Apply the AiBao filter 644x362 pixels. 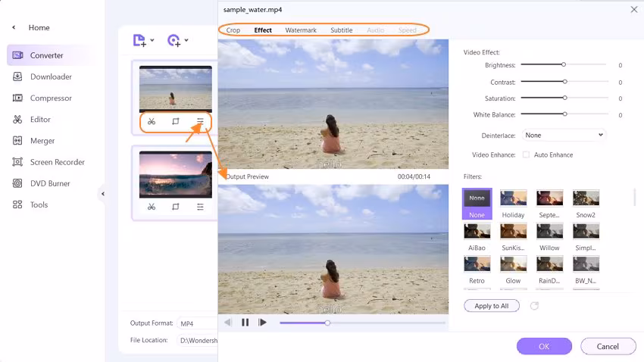(477, 237)
